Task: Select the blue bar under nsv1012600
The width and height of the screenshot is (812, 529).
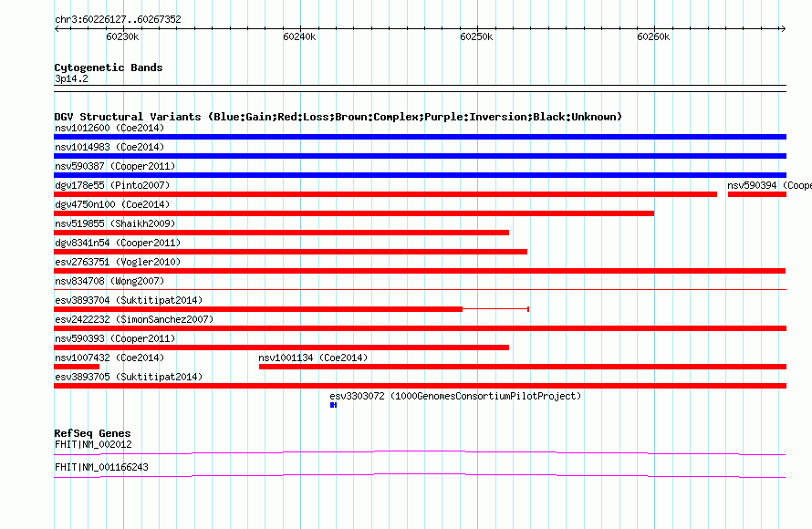Action: (420, 137)
